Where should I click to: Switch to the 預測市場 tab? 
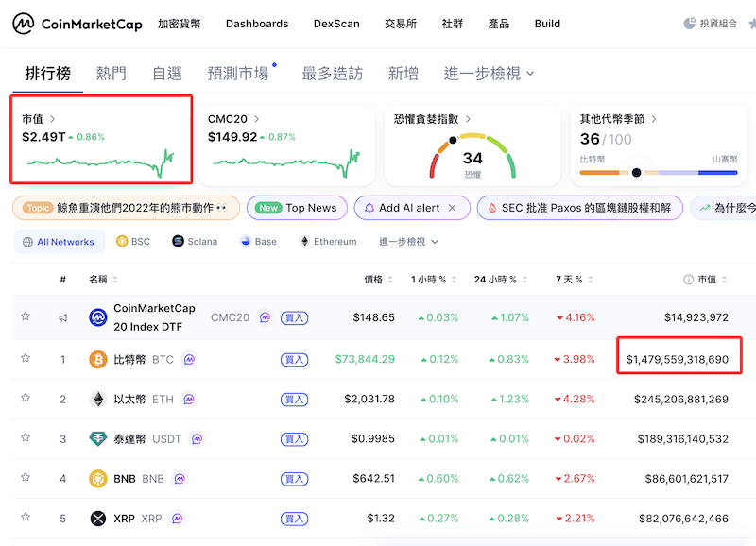tap(238, 74)
